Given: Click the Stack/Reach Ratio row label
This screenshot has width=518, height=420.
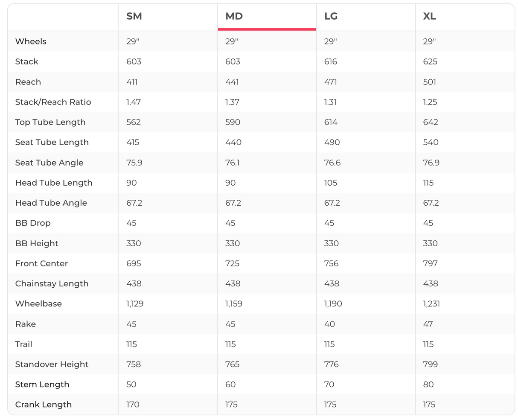Looking at the screenshot, I should pyautogui.click(x=53, y=102).
